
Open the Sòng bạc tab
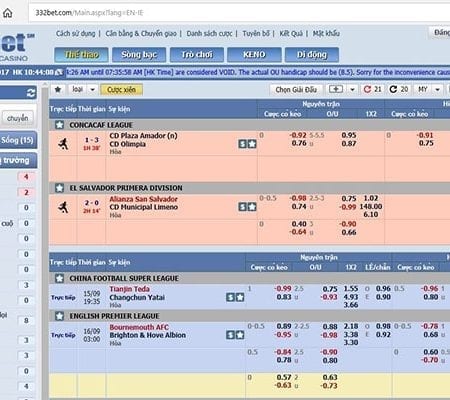139,55
